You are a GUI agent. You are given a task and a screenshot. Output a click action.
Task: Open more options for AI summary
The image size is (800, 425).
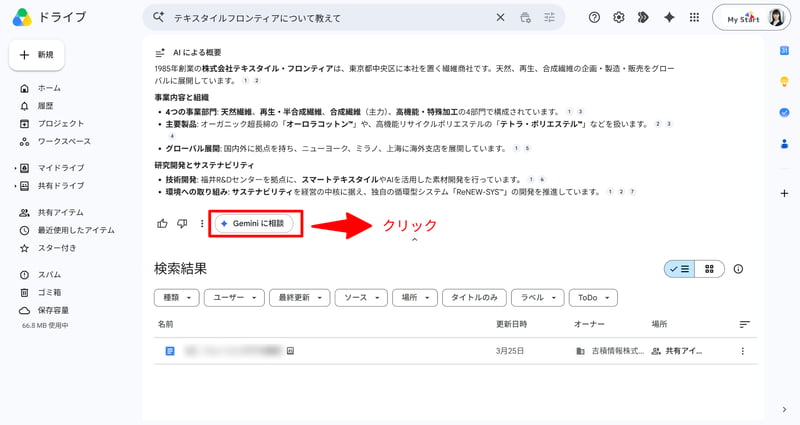pos(202,223)
